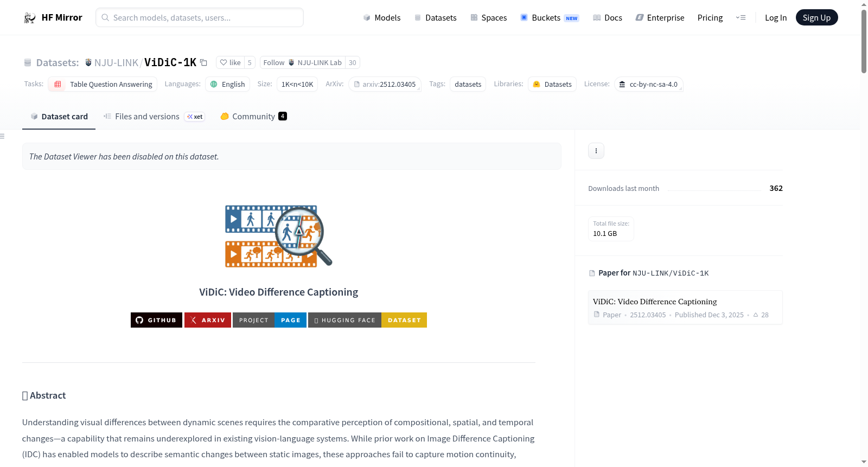This screenshot has width=868, height=467.
Task: Open the ViDiC: Video Difference Captioning paper card
Action: [685, 308]
